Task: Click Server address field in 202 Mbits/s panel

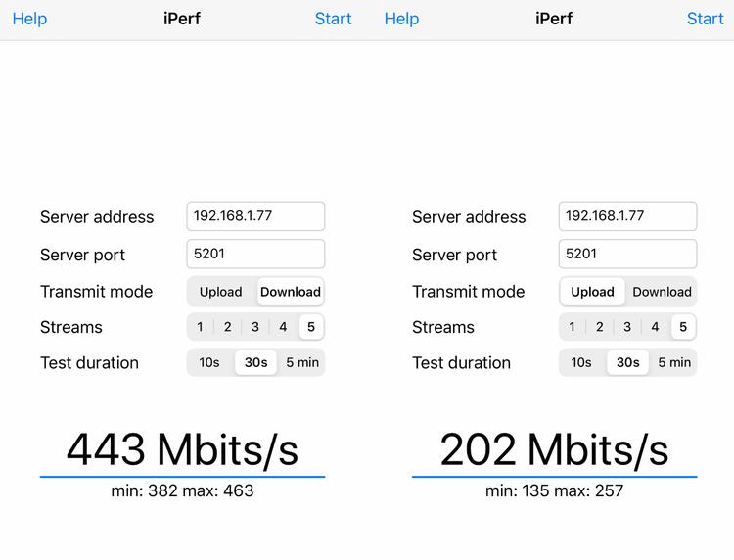Action: coord(627,216)
